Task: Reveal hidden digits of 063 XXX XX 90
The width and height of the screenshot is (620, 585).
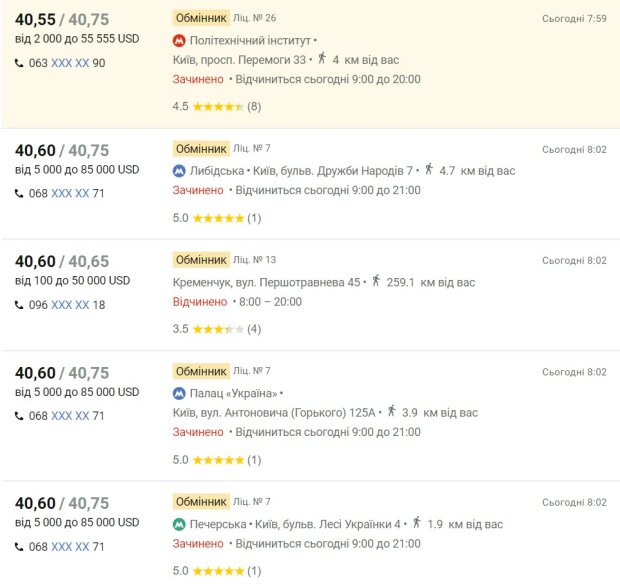Action: (70, 63)
